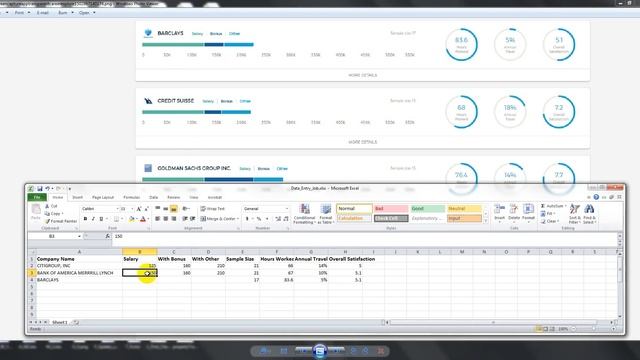Image resolution: width=640 pixels, height=360 pixels.
Task: Open the Name Box dropdown showing B3
Action: click(79, 236)
